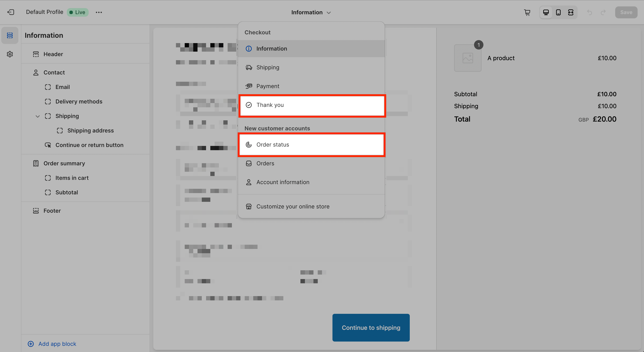Click the redo arrow icon
The width and height of the screenshot is (644, 352).
tap(603, 12)
